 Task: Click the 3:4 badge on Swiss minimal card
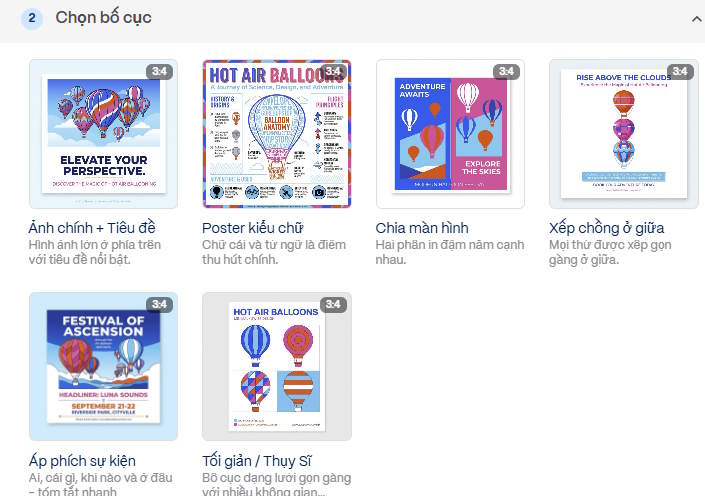click(333, 304)
